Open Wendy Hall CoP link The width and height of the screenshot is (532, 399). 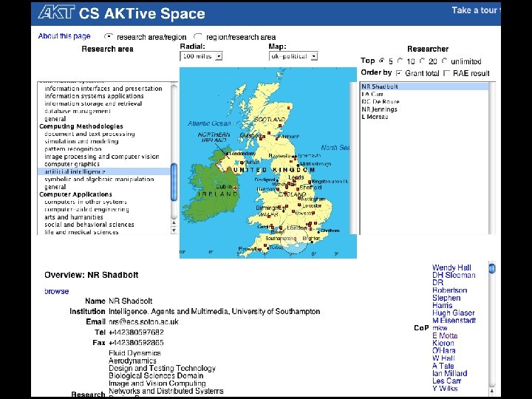pyautogui.click(x=451, y=267)
